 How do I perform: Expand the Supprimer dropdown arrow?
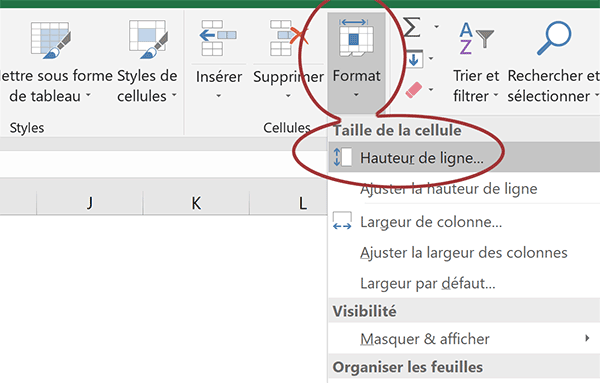pyautogui.click(x=288, y=96)
